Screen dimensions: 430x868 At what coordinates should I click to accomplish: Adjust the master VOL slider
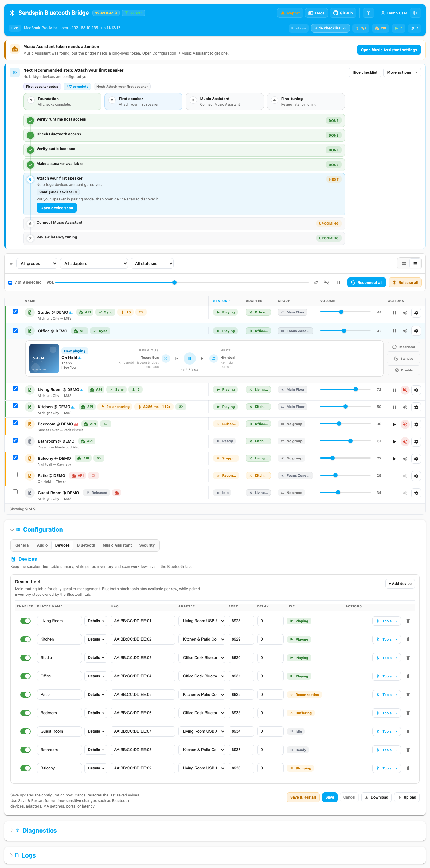coord(182,282)
